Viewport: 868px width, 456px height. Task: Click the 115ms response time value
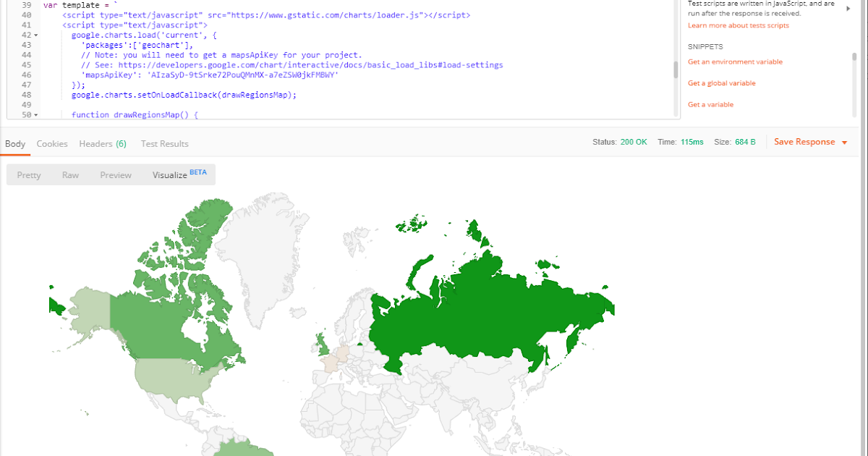click(x=692, y=142)
